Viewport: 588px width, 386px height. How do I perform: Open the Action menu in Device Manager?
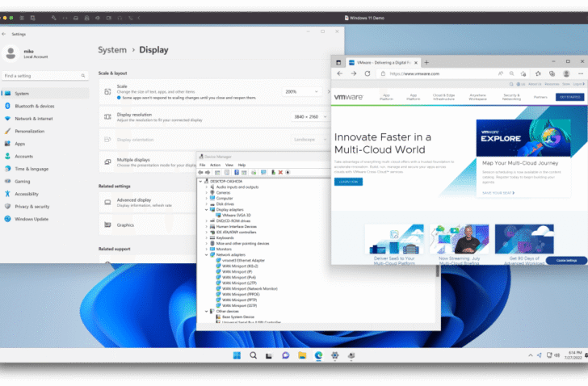[215, 165]
